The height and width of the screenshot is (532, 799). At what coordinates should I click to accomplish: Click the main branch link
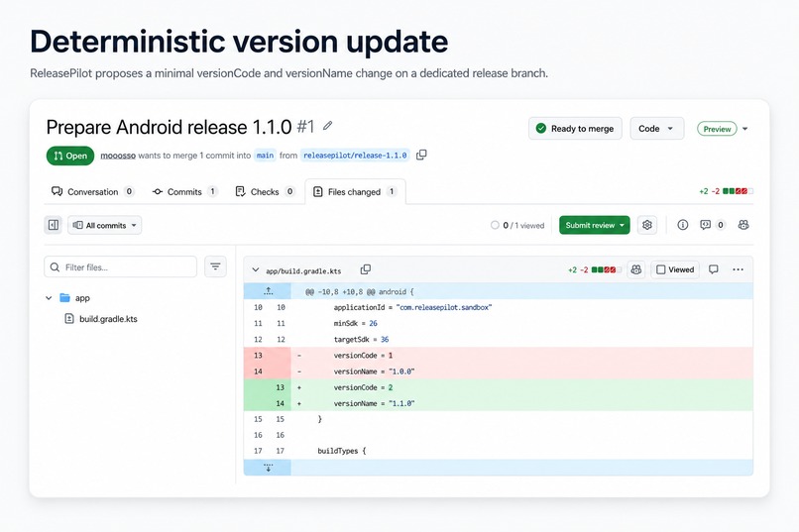tap(265, 156)
